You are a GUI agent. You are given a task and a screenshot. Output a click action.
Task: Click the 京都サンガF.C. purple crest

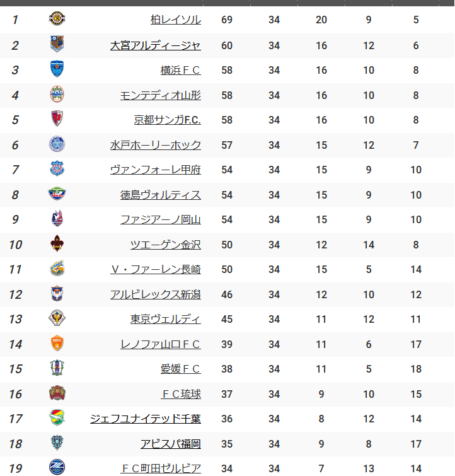coord(57,119)
